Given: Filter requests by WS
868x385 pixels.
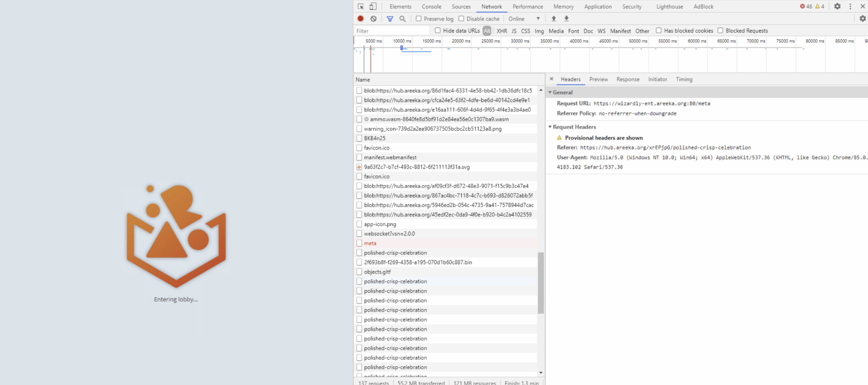Looking at the screenshot, I should click(x=601, y=31).
